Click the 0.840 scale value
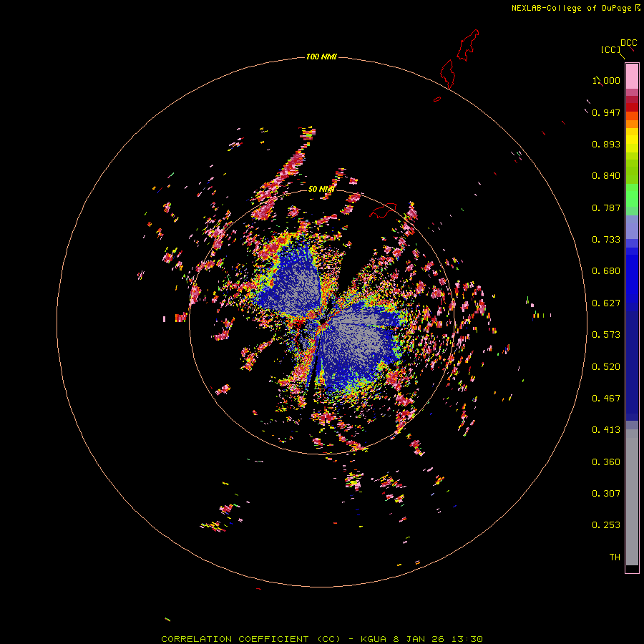Image resolution: width=644 pixels, height=644 pixels. coord(606,176)
